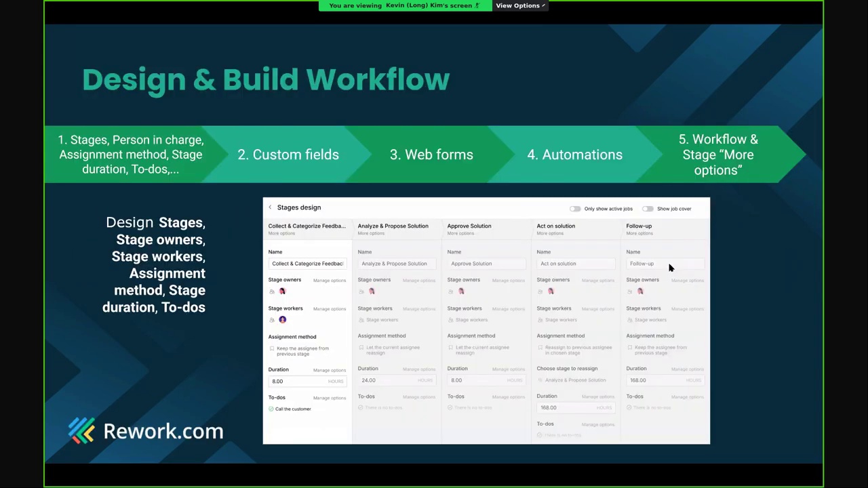Click the add-people icon under Stage owners in Collect & Categorize
This screenshot has width=868, height=488.
(272, 291)
